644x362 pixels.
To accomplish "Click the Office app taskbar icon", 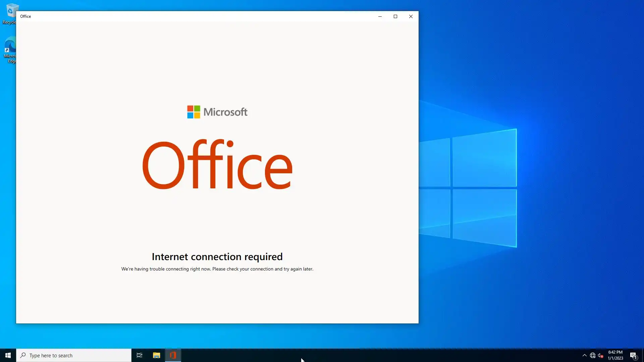I will coord(173,355).
